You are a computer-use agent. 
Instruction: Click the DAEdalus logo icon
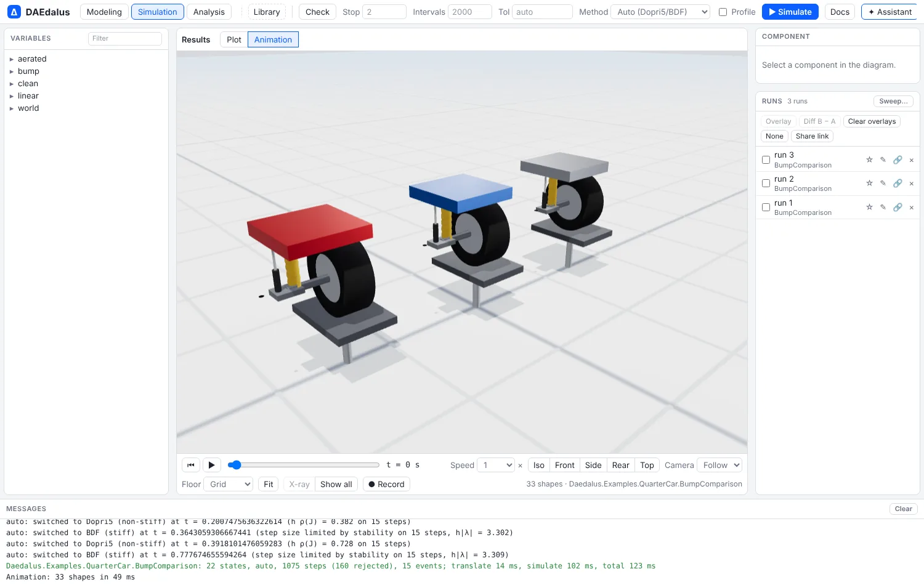tap(14, 12)
